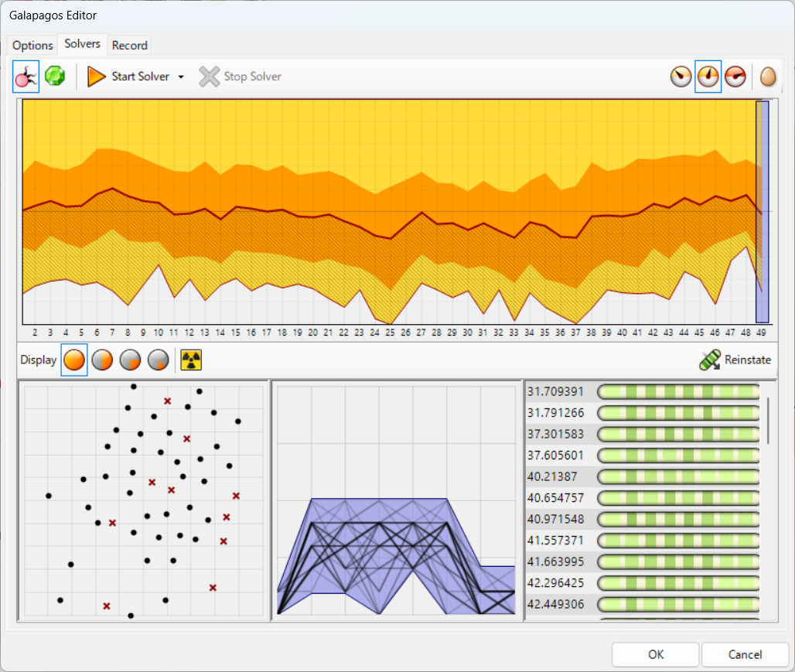Screen dimensions: 795x672
Task: Confirm with the OK button
Action: coord(654,654)
